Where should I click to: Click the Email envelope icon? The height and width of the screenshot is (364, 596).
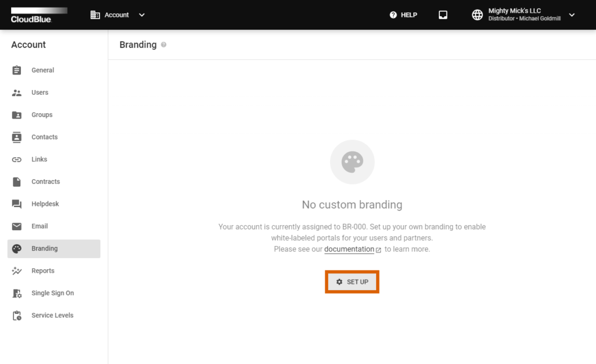(17, 226)
